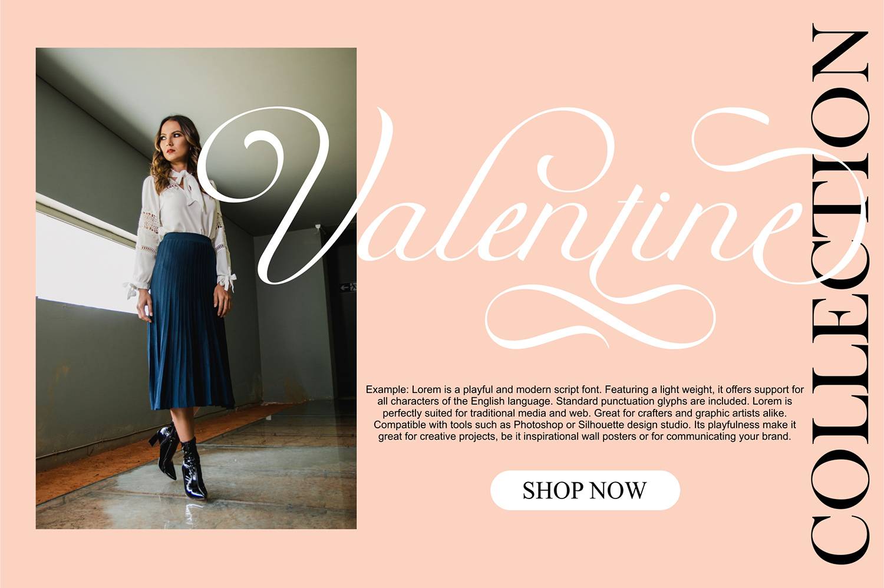Select the Lorem example paragraph text

click(x=585, y=412)
